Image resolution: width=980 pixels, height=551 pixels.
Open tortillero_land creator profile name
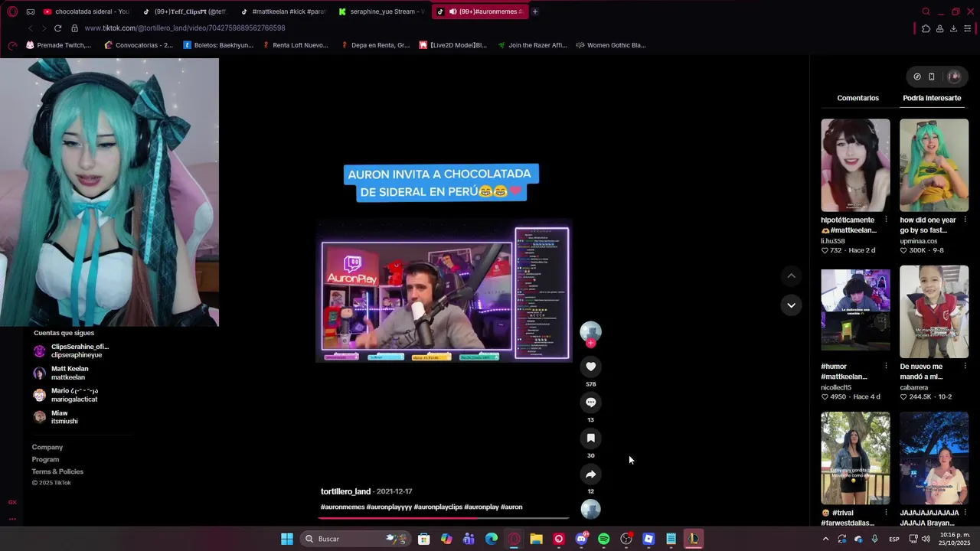click(345, 491)
